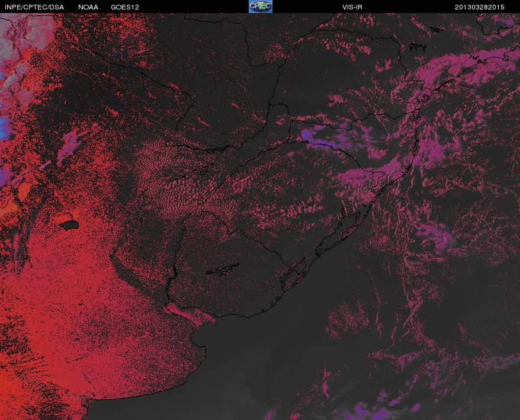
Task: Click the CPTEC logo in header
Action: [261, 7]
